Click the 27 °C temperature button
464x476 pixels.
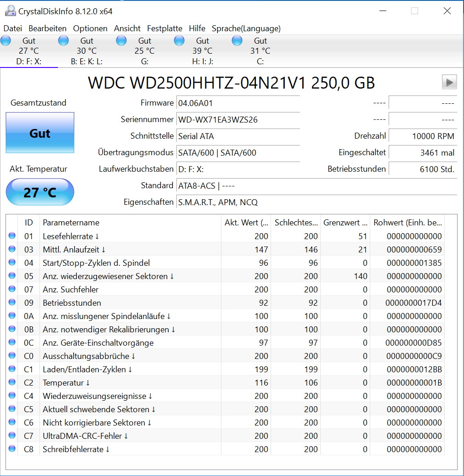(x=40, y=192)
